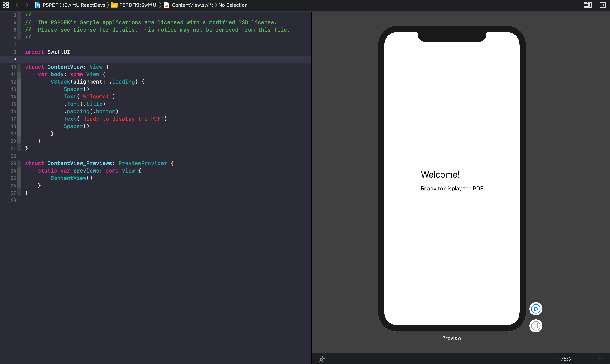Pin the preview with the pin icon
This screenshot has width=610, height=364.
[x=322, y=359]
